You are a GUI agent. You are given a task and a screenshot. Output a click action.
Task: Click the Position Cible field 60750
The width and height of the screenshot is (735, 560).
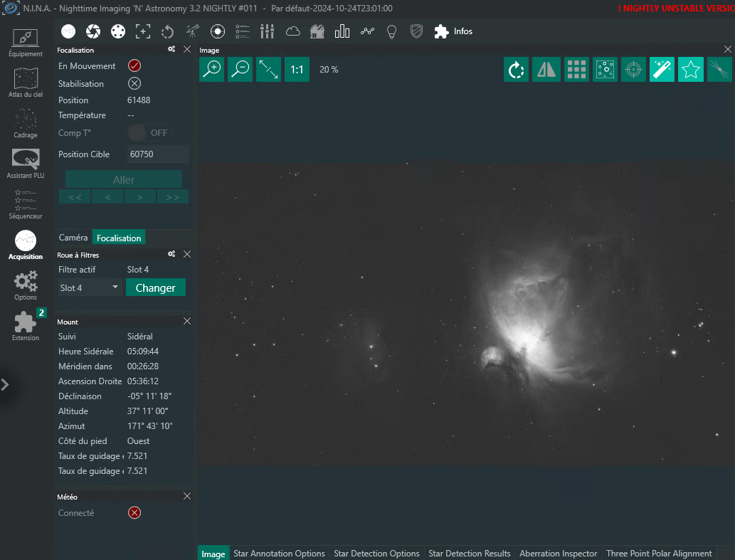point(158,154)
